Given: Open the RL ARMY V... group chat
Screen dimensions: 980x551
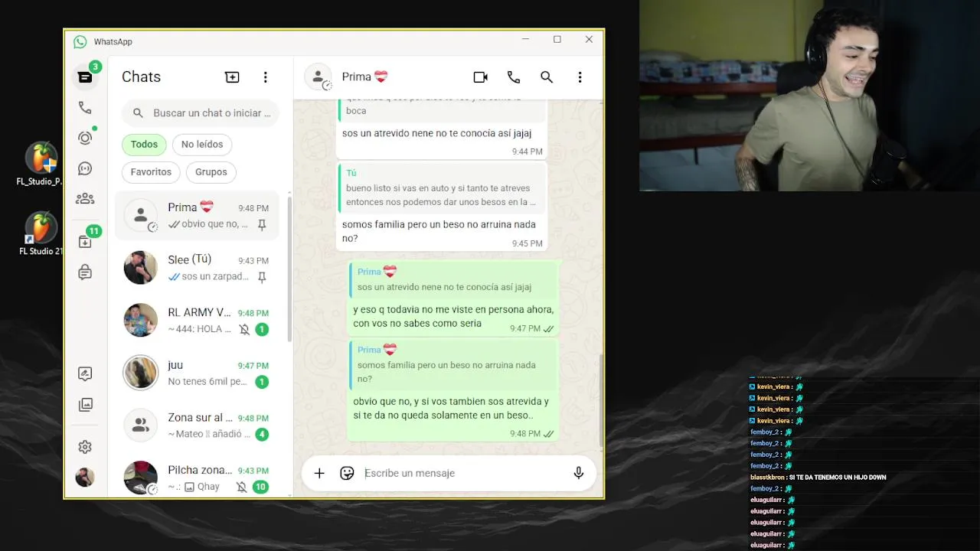Looking at the screenshot, I should point(198,321).
